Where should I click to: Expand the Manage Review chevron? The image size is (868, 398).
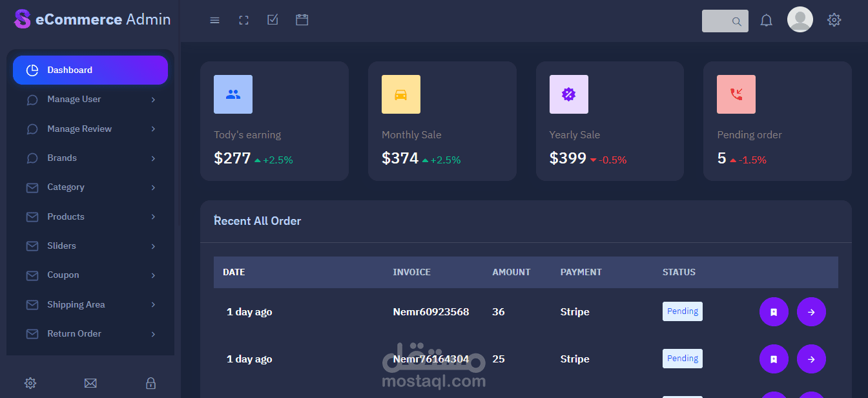[153, 129]
